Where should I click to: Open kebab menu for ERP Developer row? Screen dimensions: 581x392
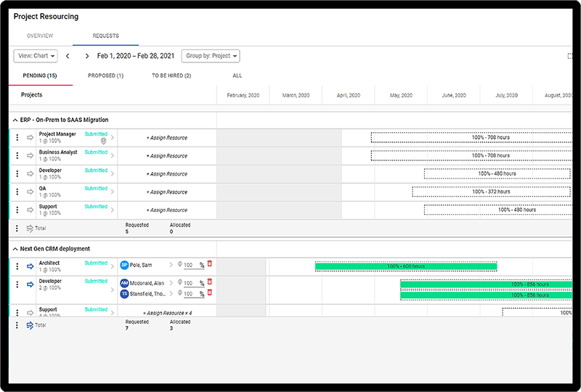17,173
